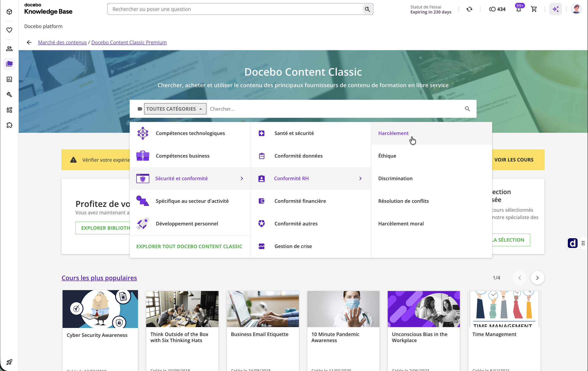588x371 pixels.
Task: Open the AI sparkle assistant button
Action: coord(555,9)
